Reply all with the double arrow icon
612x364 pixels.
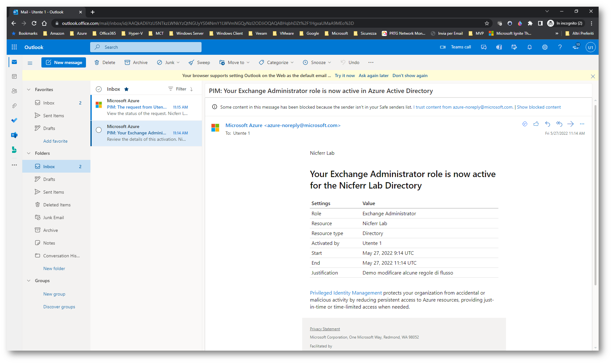pyautogui.click(x=559, y=124)
